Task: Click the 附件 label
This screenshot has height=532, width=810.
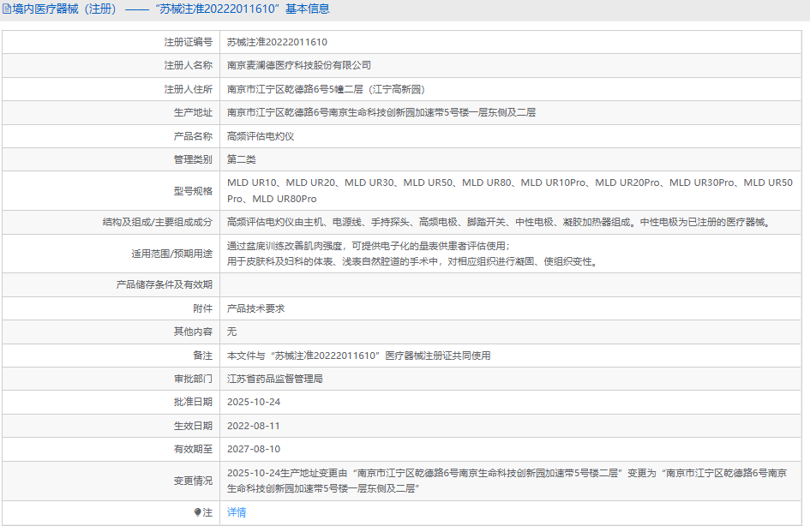Action: tap(202, 308)
